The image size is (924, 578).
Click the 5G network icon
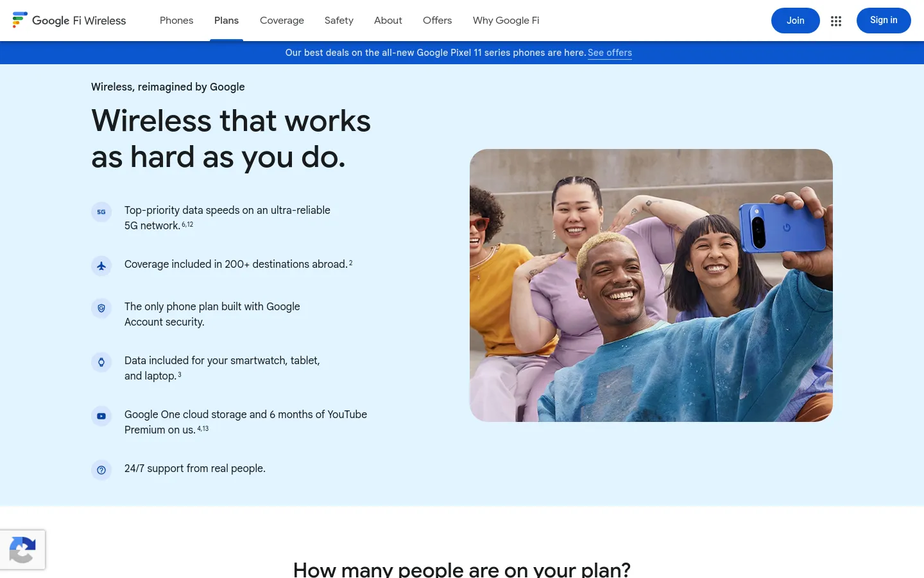(x=101, y=212)
